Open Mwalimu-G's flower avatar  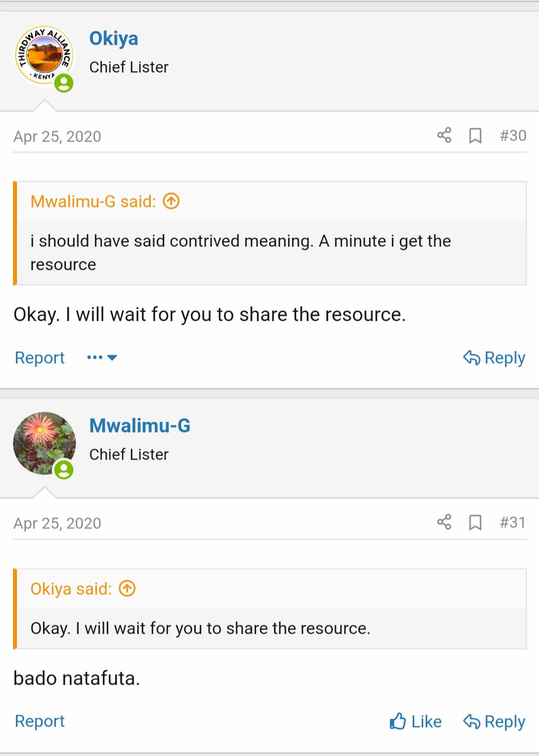click(44, 443)
